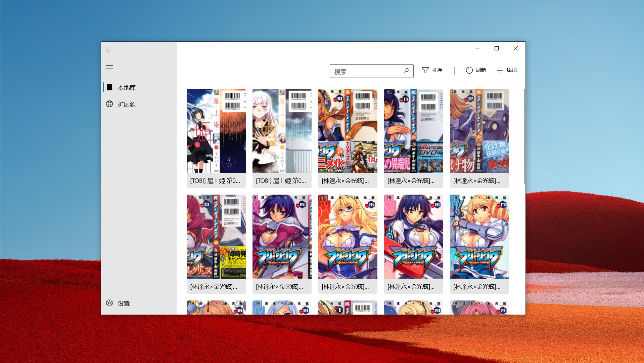644x363 pixels.
Task: Close the manga reader window
Action: [x=516, y=48]
